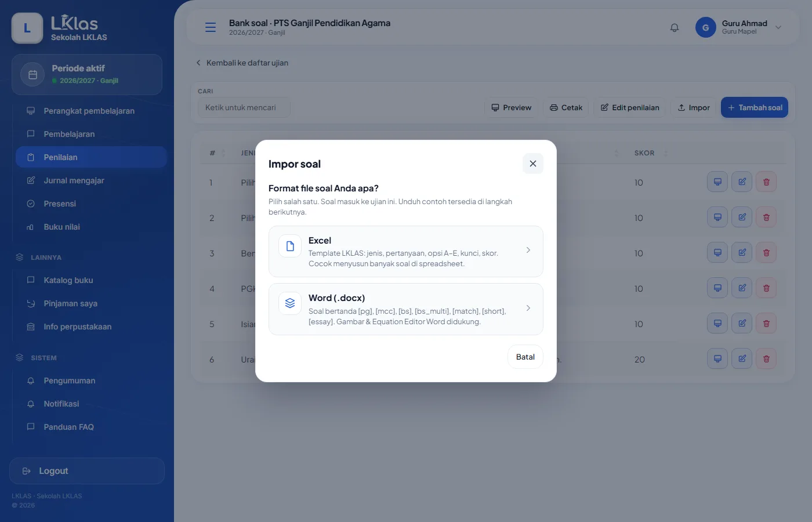Open Pembelajaran sidebar item
Viewport: 812px width, 522px height.
click(x=91, y=134)
